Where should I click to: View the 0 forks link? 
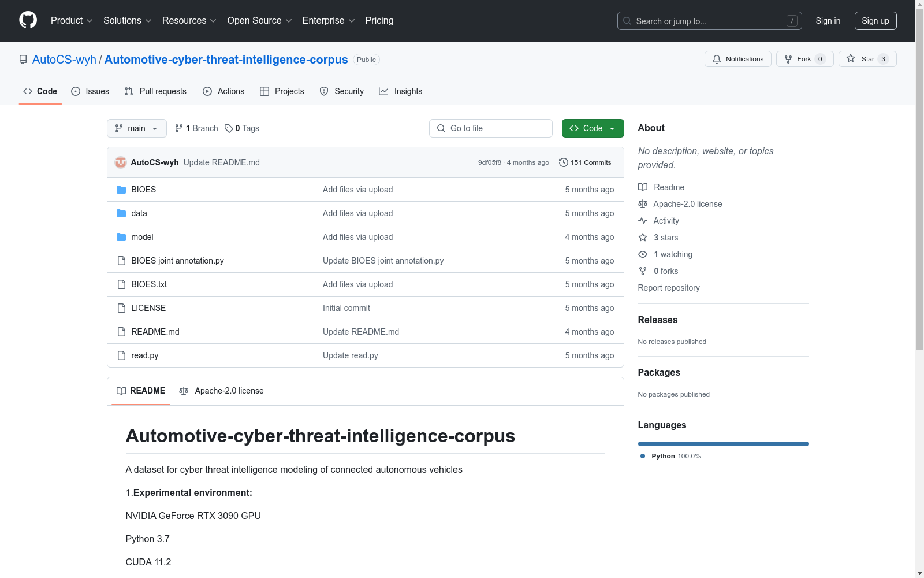658,271
